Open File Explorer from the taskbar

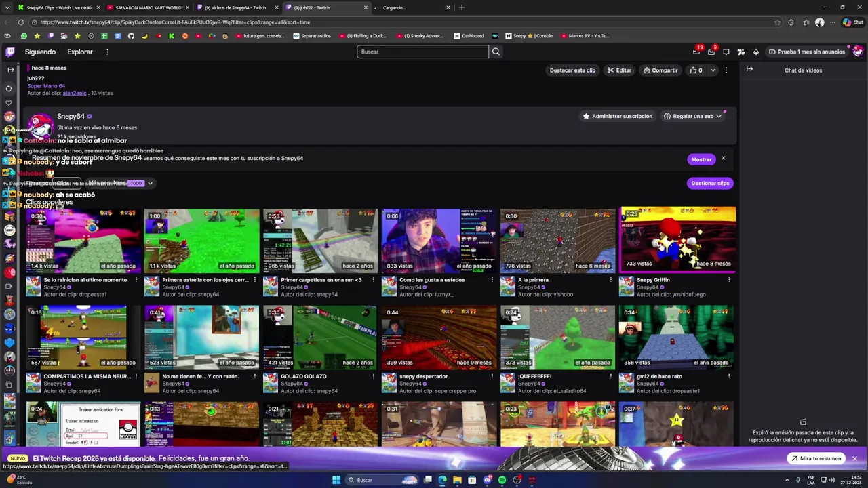[457, 480]
